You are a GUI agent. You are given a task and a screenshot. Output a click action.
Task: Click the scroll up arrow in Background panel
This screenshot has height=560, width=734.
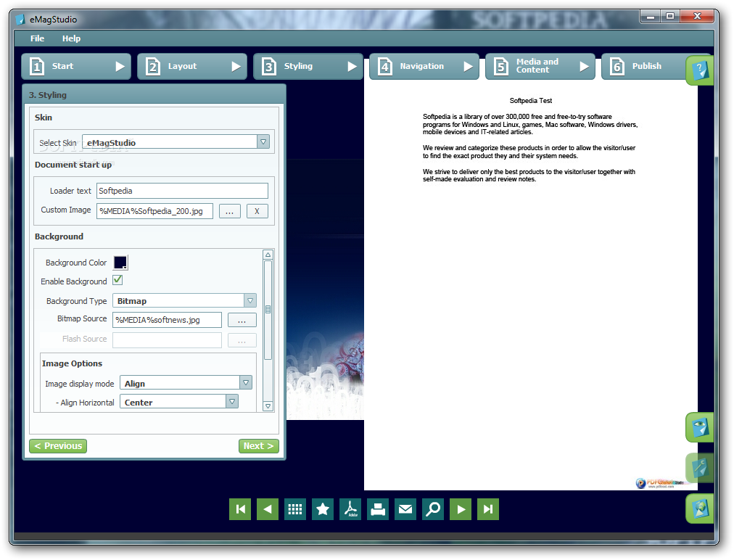click(x=268, y=255)
